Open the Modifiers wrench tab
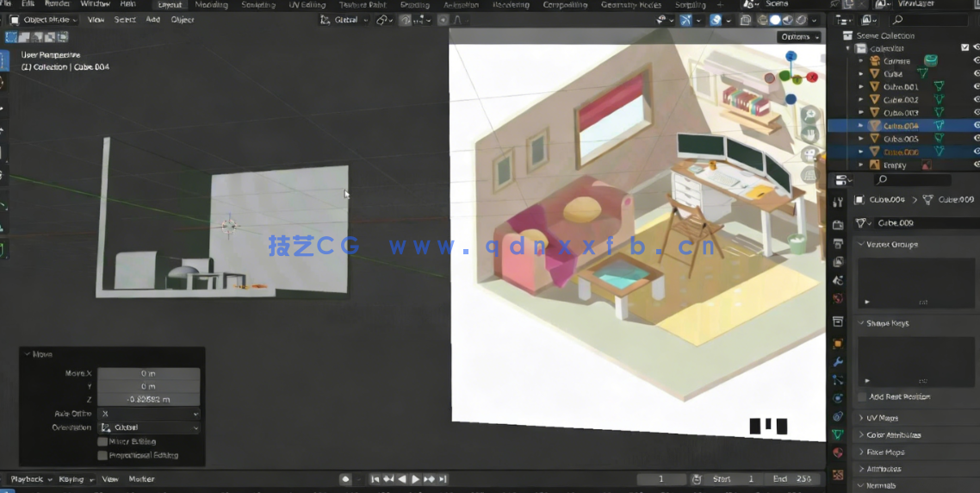This screenshot has width=980, height=493. point(838,362)
